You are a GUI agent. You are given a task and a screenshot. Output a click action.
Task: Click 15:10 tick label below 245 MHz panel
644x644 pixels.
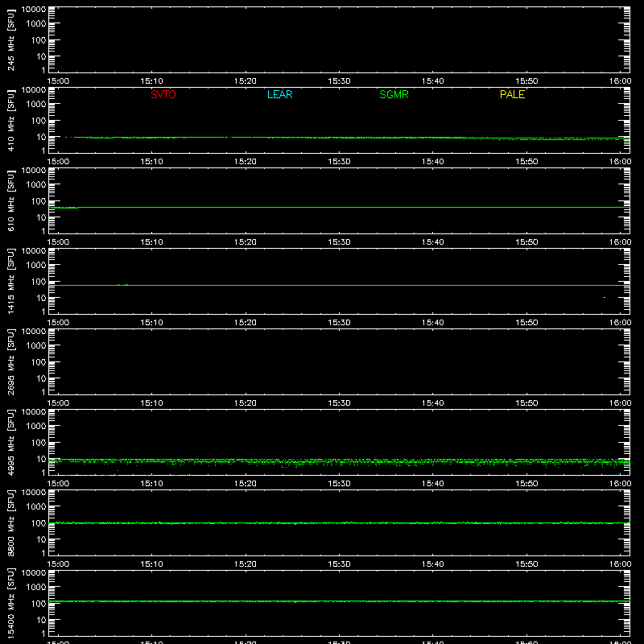coord(151,81)
